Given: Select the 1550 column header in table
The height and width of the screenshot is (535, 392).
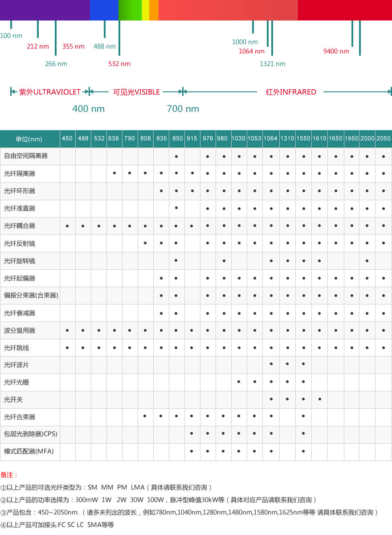Looking at the screenshot, I should tap(303, 139).
